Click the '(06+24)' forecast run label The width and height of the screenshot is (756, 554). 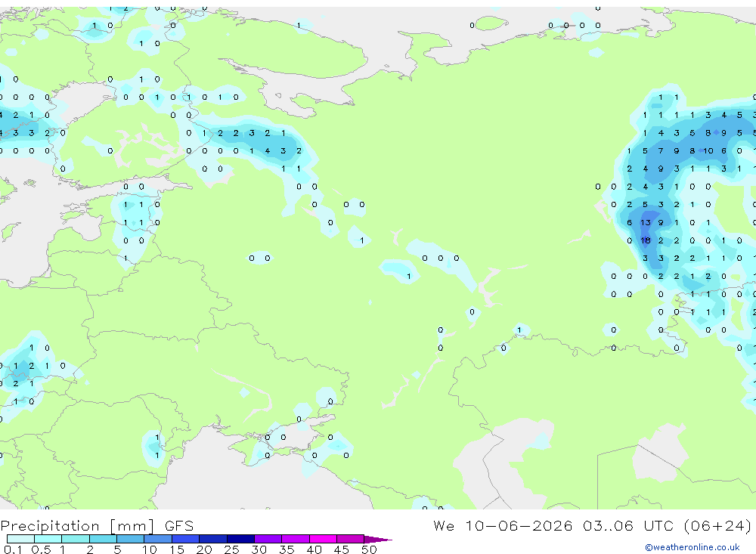(x=717, y=525)
